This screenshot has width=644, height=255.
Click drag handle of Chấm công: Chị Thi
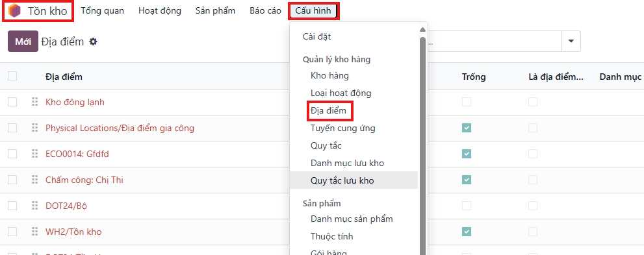[x=35, y=180]
